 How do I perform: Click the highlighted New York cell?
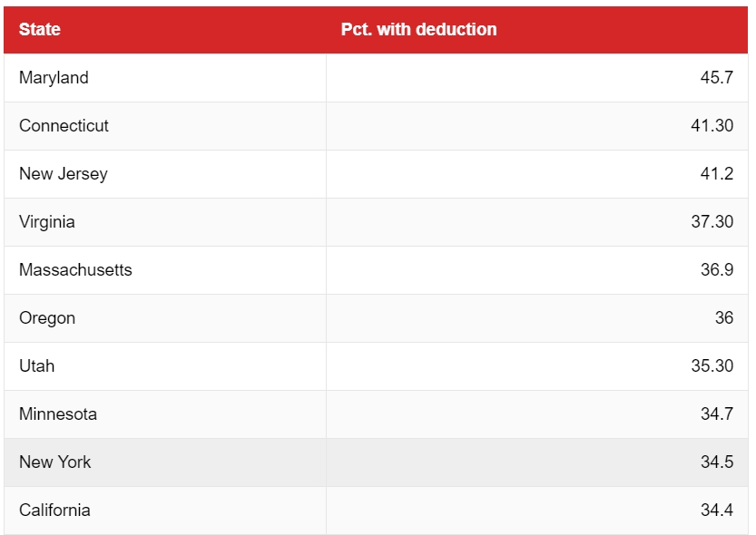point(55,462)
